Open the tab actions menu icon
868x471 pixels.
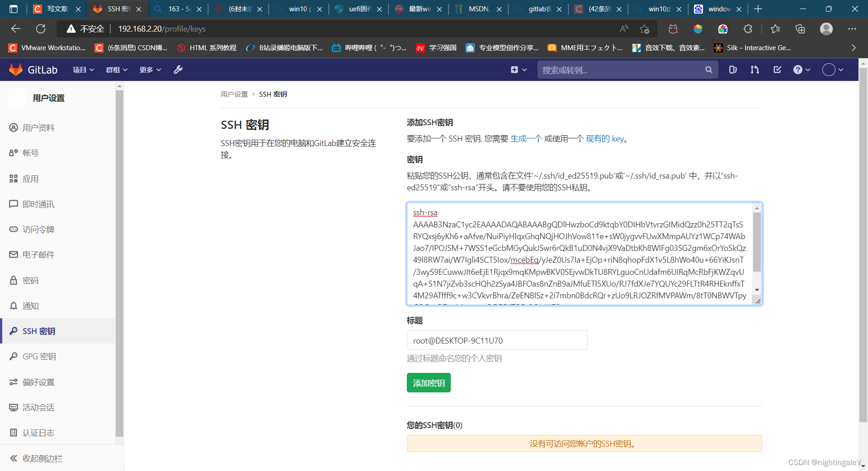point(14,9)
